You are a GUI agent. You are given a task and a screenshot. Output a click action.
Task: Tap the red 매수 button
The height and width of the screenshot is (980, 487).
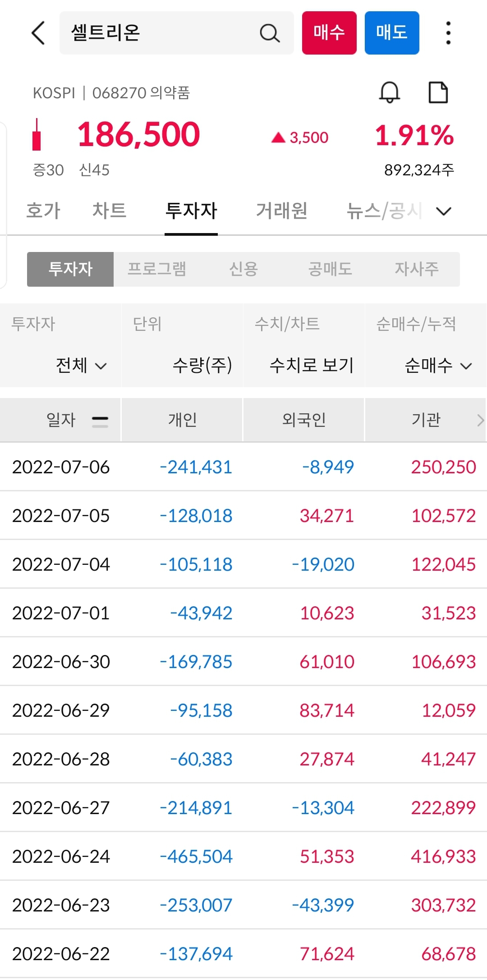click(x=329, y=33)
